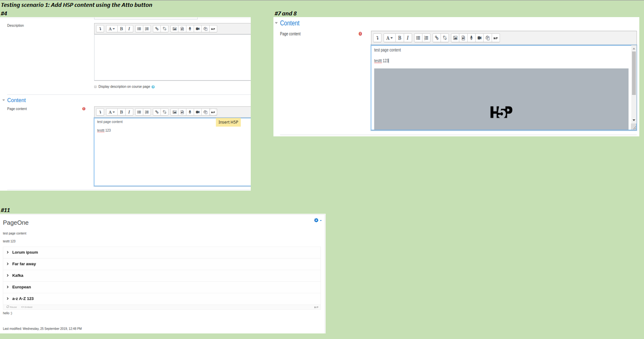The width and height of the screenshot is (644, 339).
Task: Open the PageOne gear actions menu
Action: tap(318, 220)
